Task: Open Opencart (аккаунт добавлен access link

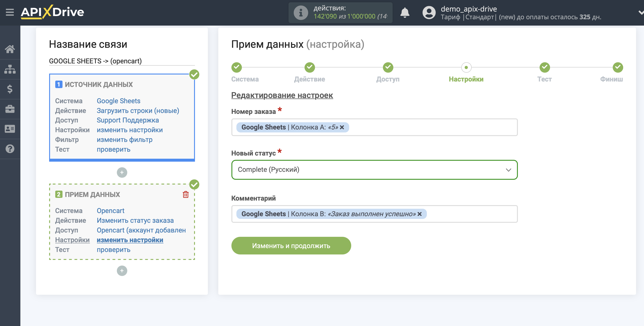Action: (141, 230)
